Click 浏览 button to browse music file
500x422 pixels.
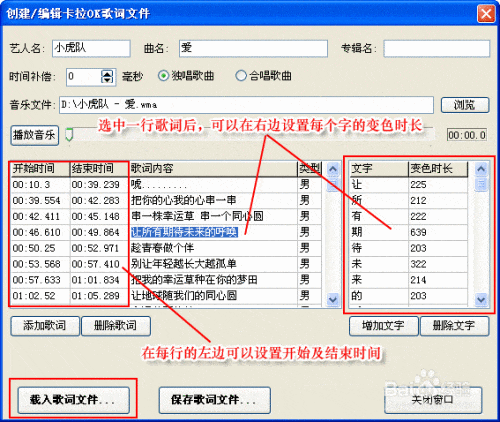pyautogui.click(x=465, y=105)
